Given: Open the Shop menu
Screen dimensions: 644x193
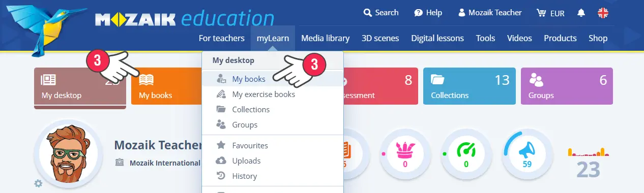Looking at the screenshot, I should pyautogui.click(x=598, y=38).
